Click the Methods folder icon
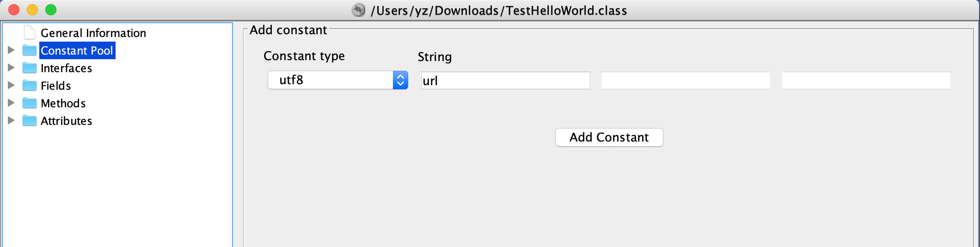Image resolution: width=980 pixels, height=247 pixels. [30, 103]
